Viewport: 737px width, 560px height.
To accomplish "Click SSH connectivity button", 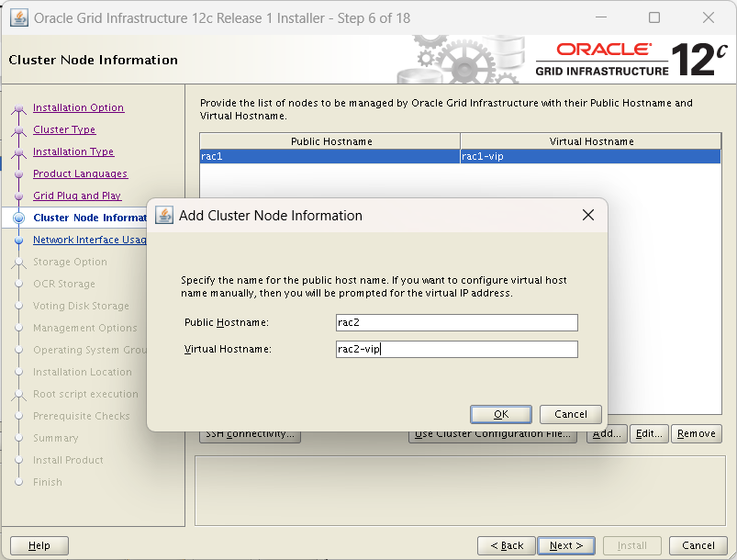I will pos(250,434).
